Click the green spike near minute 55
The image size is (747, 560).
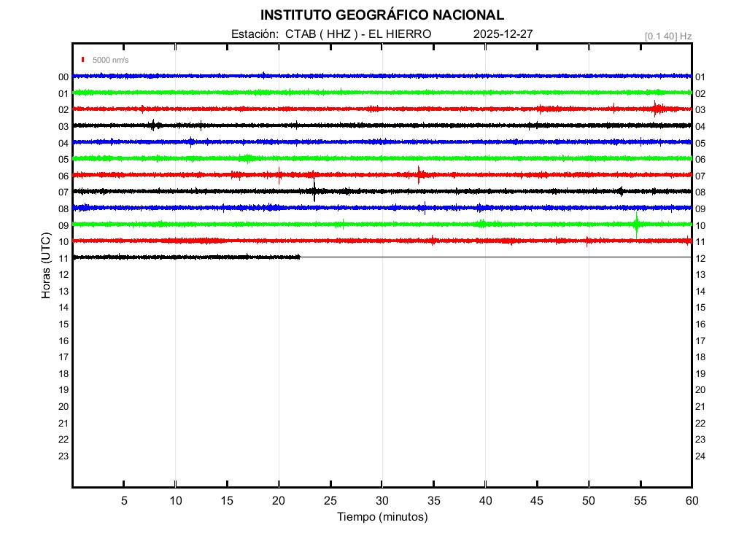[637, 224]
